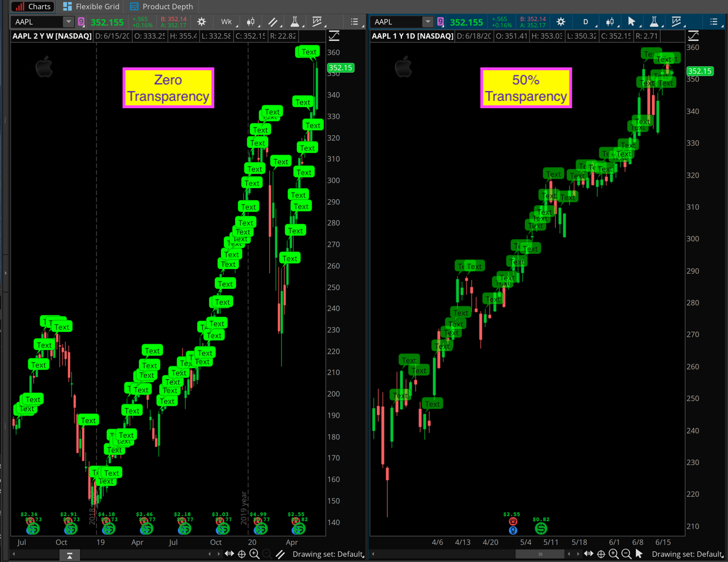Click AAPL 2 Y W [NASDAQ] chart title
Image resolution: width=728 pixels, height=562 pixels.
pyautogui.click(x=52, y=36)
